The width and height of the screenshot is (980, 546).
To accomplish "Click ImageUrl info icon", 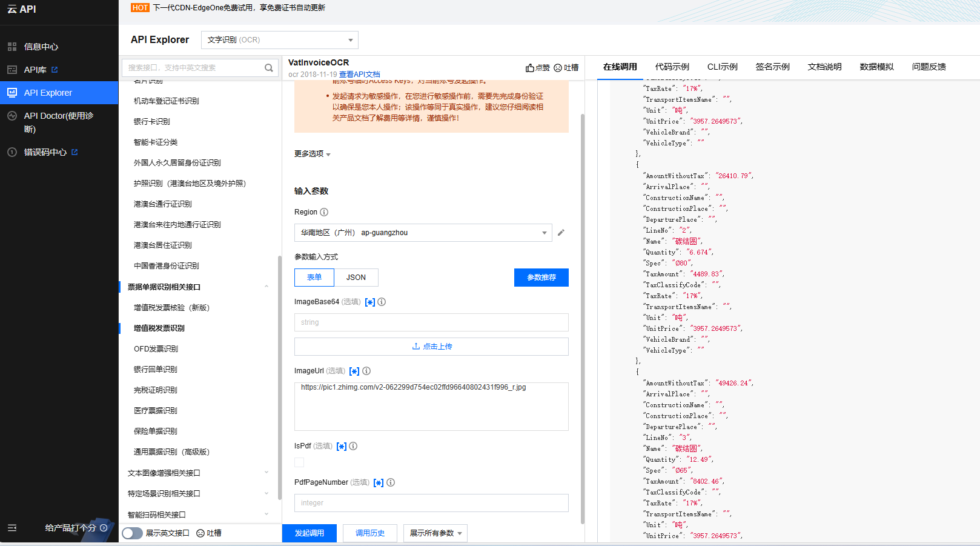I will pyautogui.click(x=366, y=371).
